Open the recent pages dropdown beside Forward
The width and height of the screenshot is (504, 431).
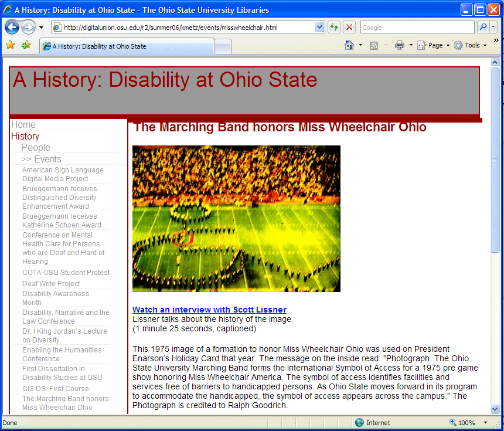pos(41,28)
